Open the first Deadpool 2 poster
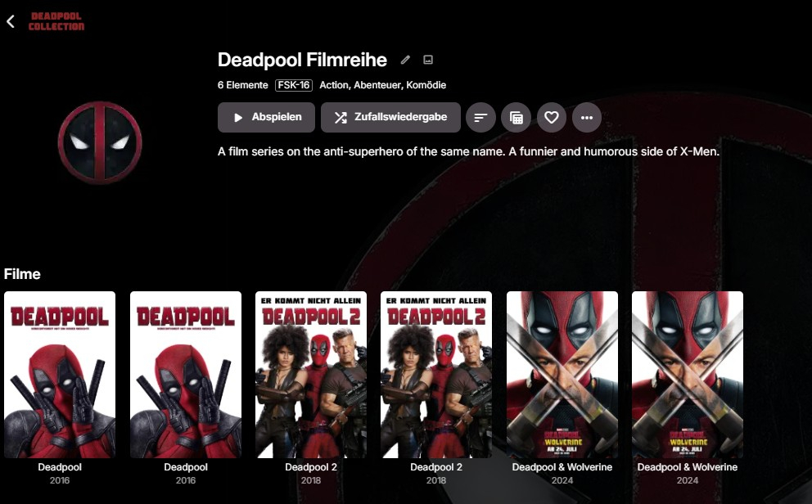 pyautogui.click(x=311, y=375)
